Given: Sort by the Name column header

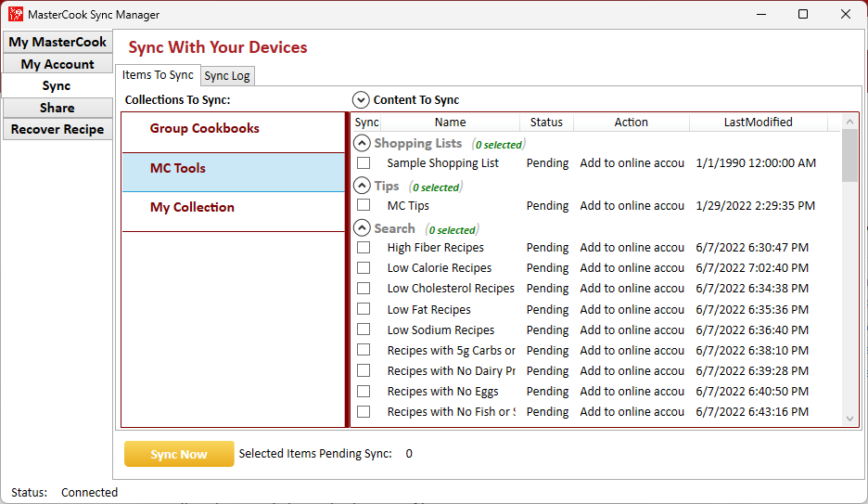Looking at the screenshot, I should coord(450,123).
